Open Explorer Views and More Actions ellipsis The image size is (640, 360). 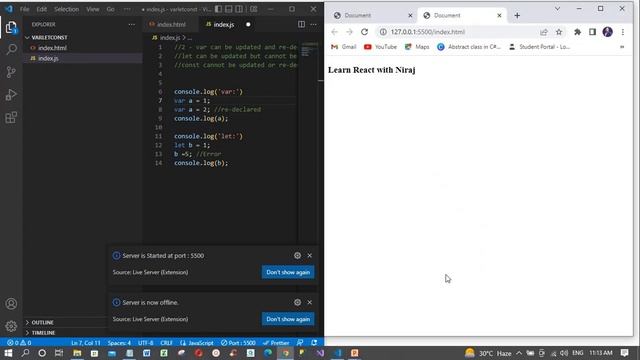click(131, 24)
